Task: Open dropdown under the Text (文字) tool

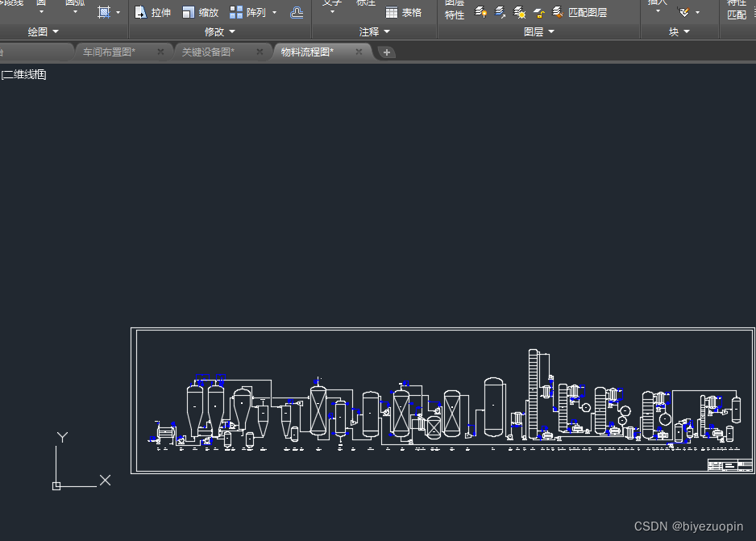Action: pyautogui.click(x=332, y=12)
